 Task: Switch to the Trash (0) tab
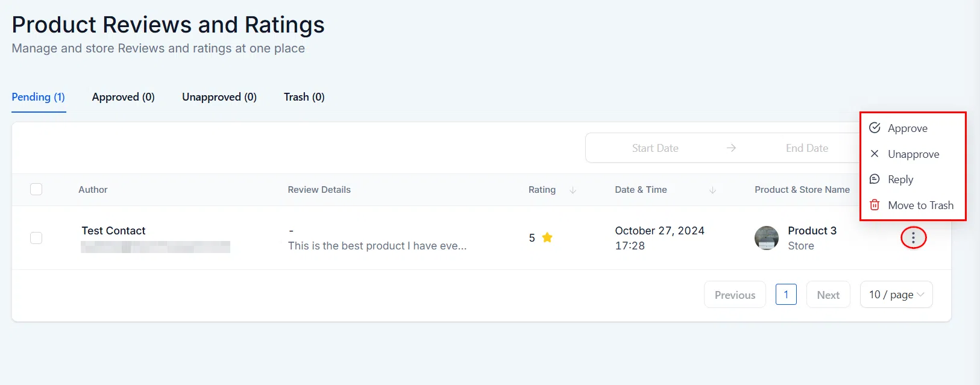[304, 97]
